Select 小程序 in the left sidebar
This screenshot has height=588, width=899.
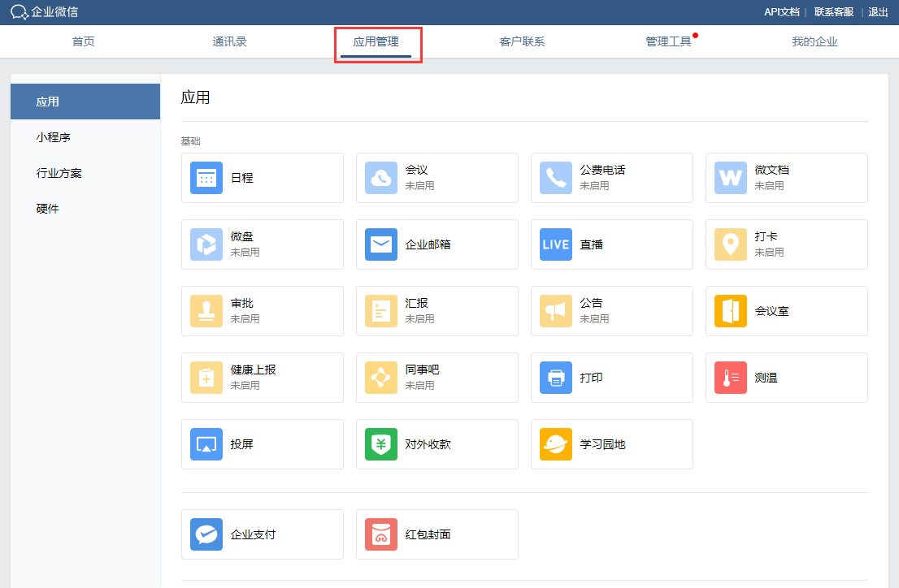[54, 137]
